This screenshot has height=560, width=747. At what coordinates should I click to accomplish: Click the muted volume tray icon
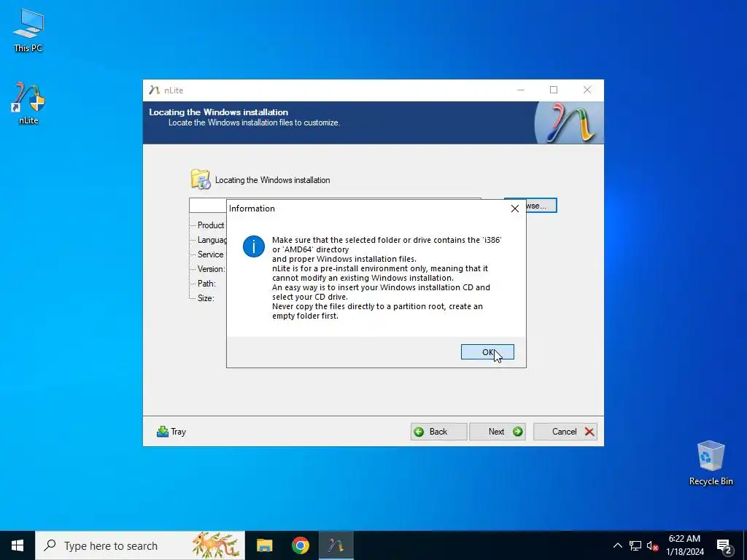pyautogui.click(x=653, y=545)
